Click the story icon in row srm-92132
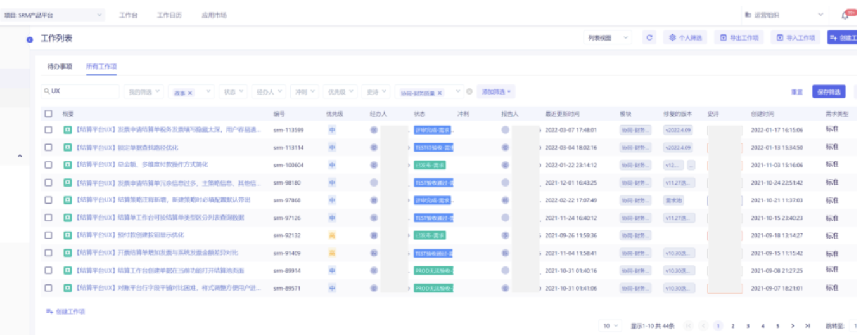868x335 pixels. (67, 235)
